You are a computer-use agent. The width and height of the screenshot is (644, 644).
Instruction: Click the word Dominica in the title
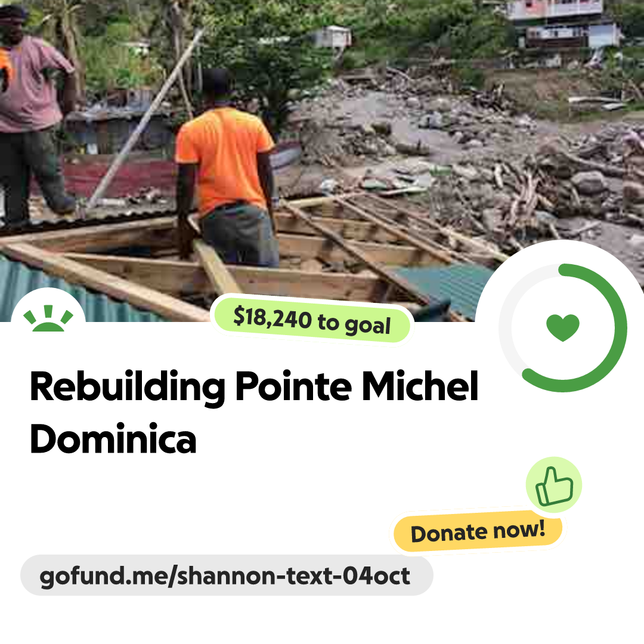(x=113, y=439)
